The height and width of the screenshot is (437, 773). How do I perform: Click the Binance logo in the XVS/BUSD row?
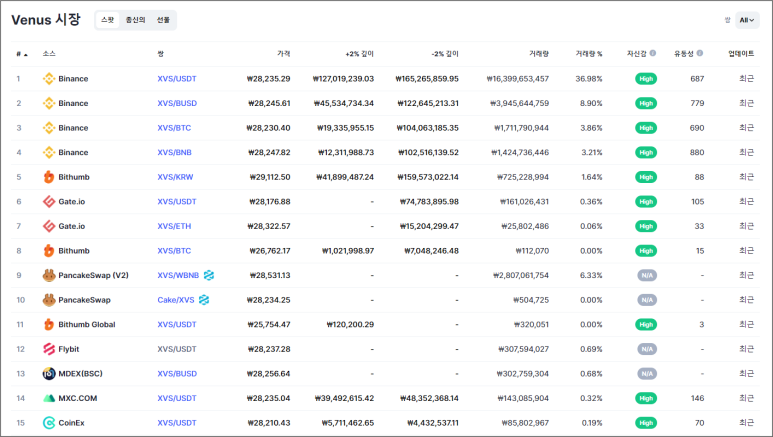pyautogui.click(x=49, y=103)
